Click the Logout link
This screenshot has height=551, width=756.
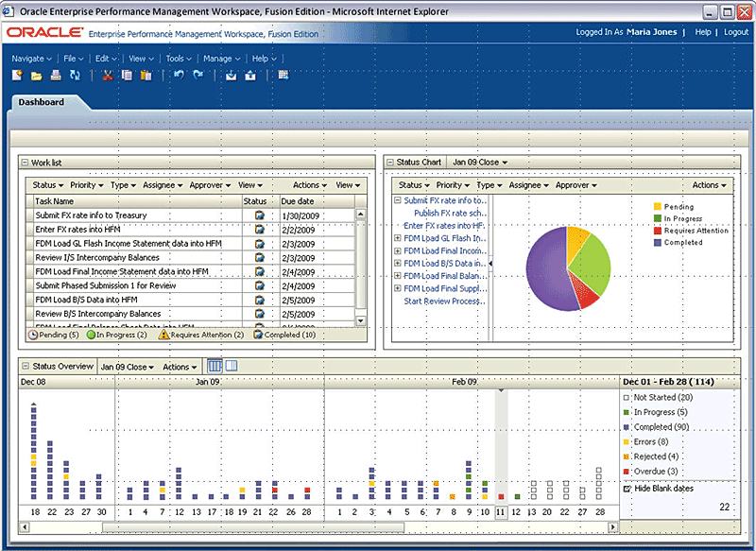736,32
